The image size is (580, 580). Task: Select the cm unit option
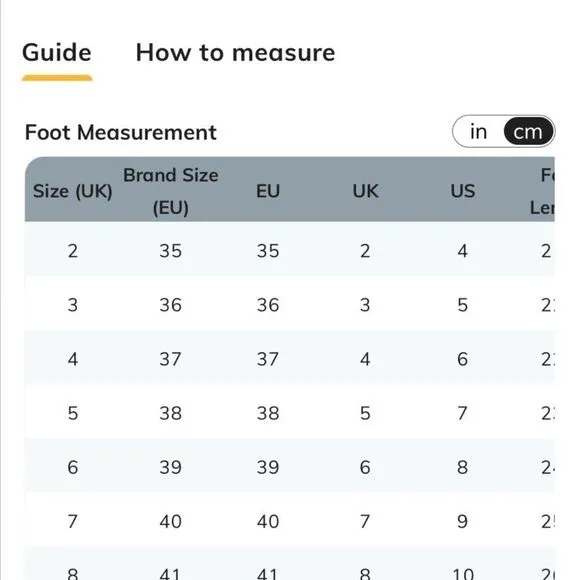point(528,132)
